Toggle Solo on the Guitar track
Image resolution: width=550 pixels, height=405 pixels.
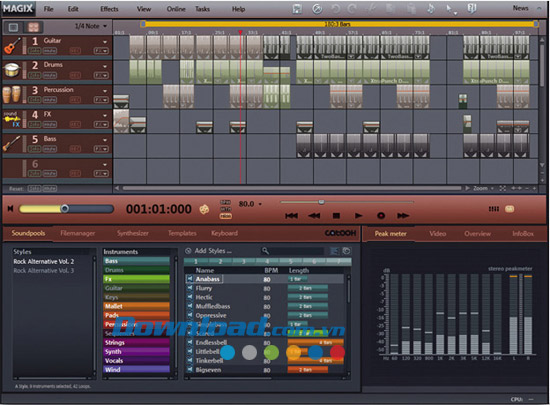[x=34, y=51]
